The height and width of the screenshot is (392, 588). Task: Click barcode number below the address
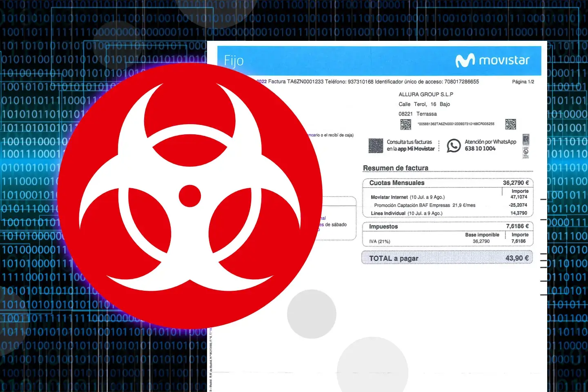pyautogui.click(x=456, y=124)
